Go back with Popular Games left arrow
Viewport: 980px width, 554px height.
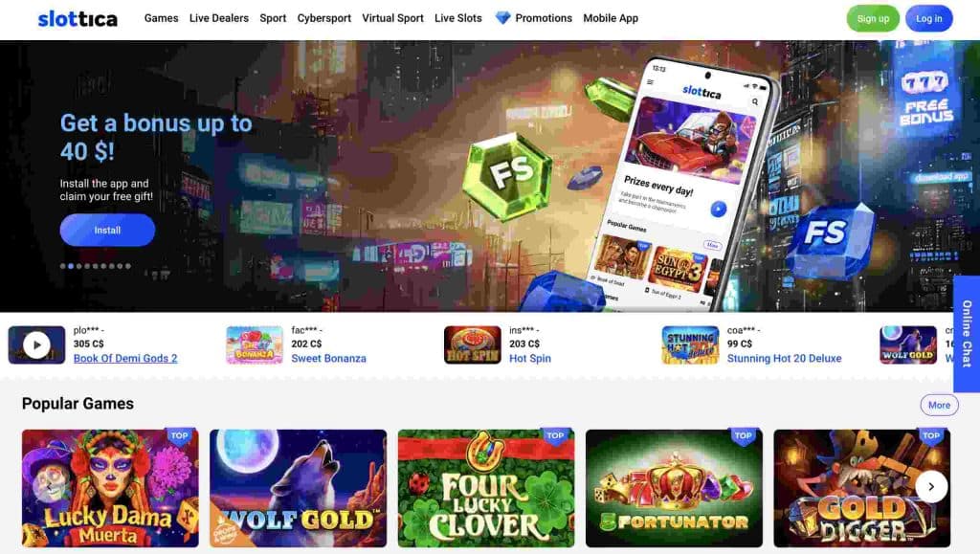pyautogui.click(x=49, y=487)
